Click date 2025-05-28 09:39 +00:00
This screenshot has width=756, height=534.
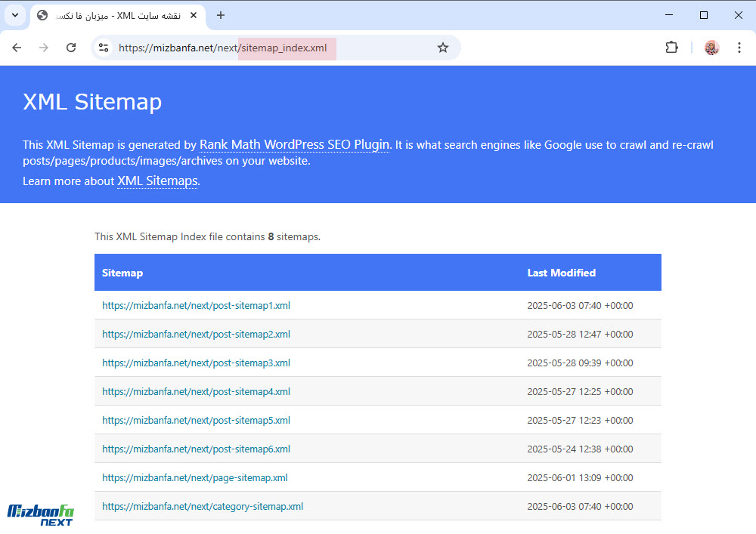(580, 363)
